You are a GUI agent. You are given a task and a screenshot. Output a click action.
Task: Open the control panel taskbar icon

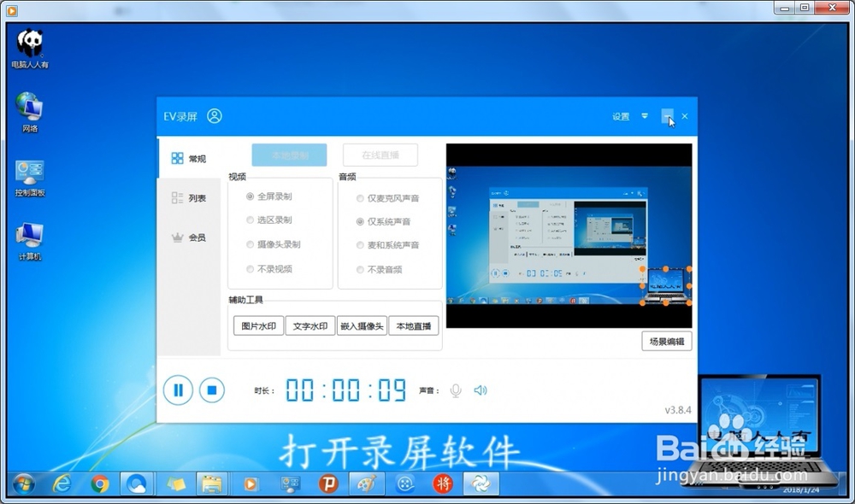[x=290, y=483]
